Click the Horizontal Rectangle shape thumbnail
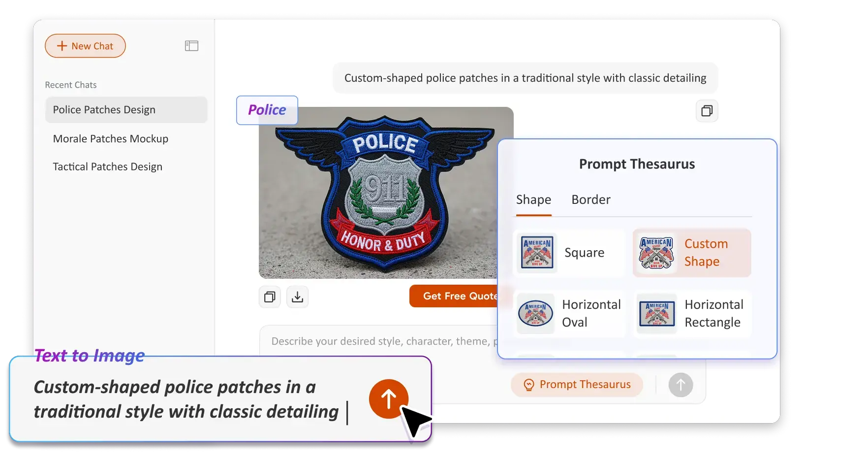 pos(656,314)
